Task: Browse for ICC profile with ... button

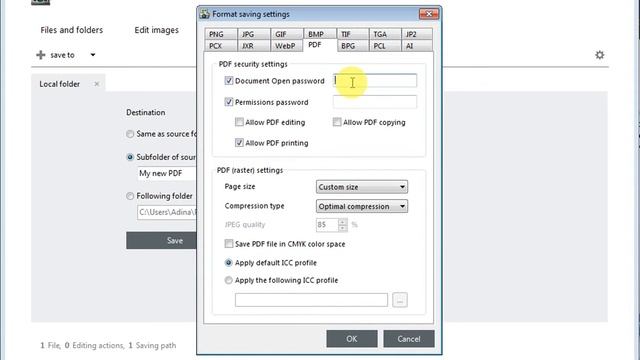Action: coord(400,300)
